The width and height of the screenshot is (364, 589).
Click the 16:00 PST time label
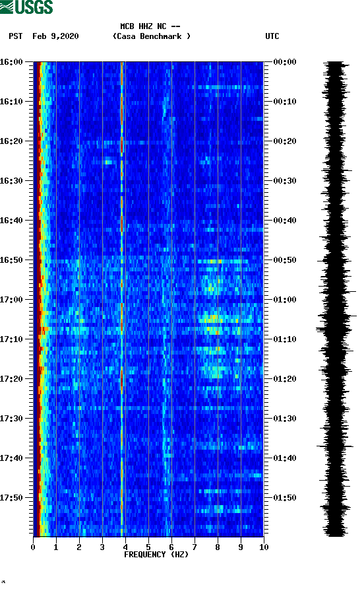click(11, 61)
